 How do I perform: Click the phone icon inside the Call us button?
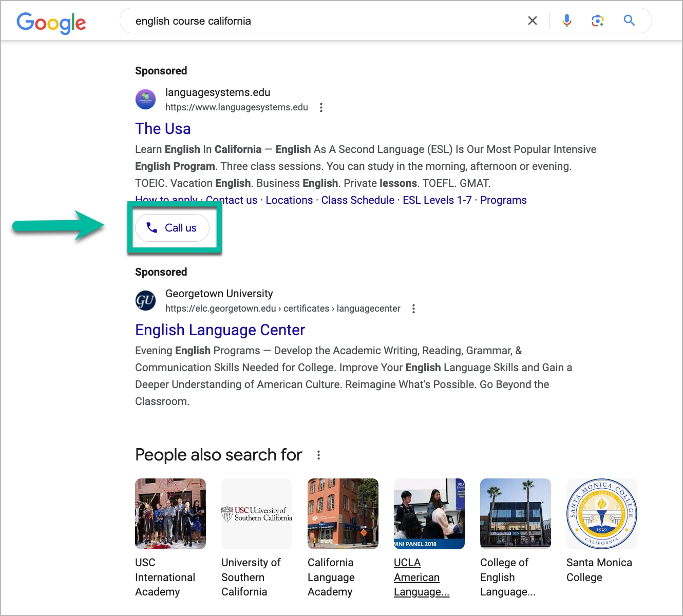pyautogui.click(x=153, y=228)
